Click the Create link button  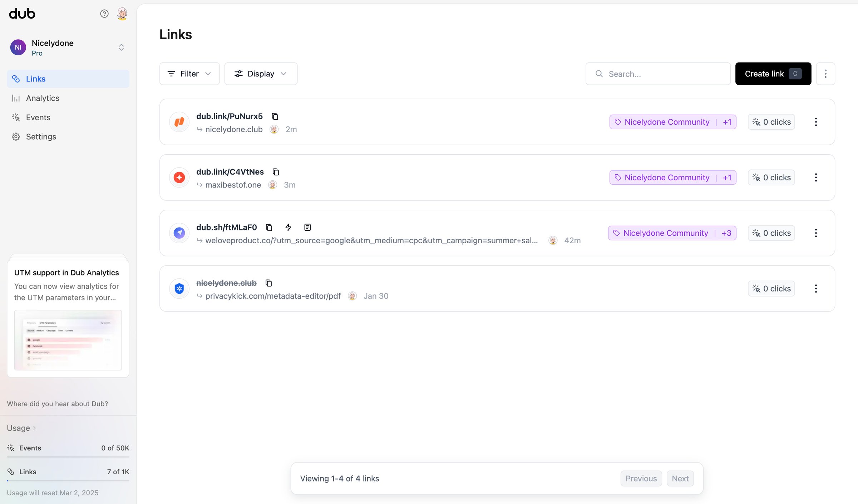(x=773, y=74)
